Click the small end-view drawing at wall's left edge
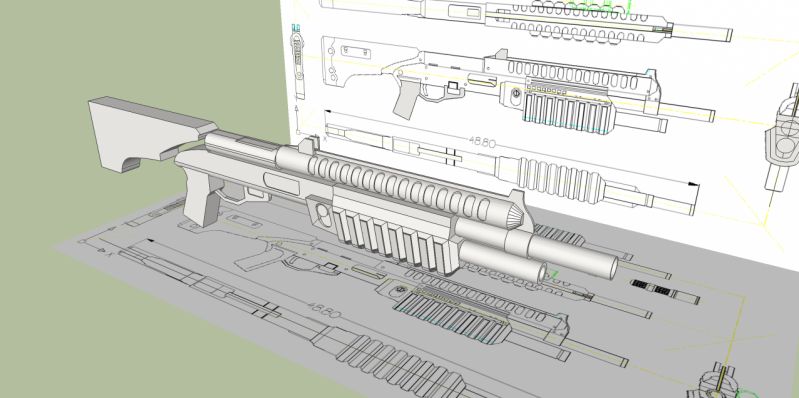This screenshot has height=398, width=799. pos(298,61)
